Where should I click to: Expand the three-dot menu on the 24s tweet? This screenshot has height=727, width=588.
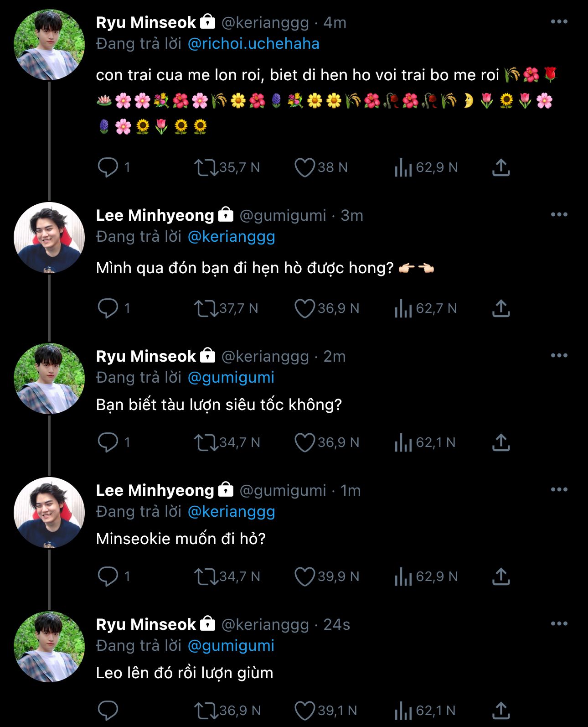click(559, 624)
